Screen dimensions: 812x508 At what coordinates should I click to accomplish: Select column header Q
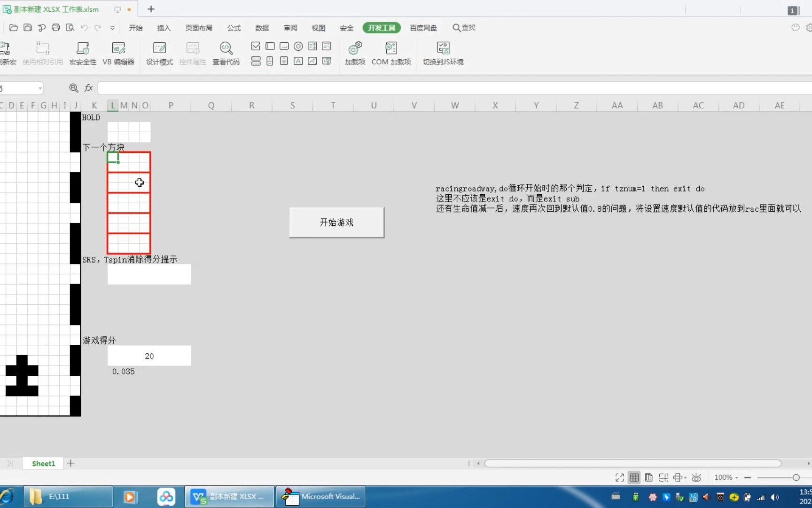pyautogui.click(x=211, y=105)
